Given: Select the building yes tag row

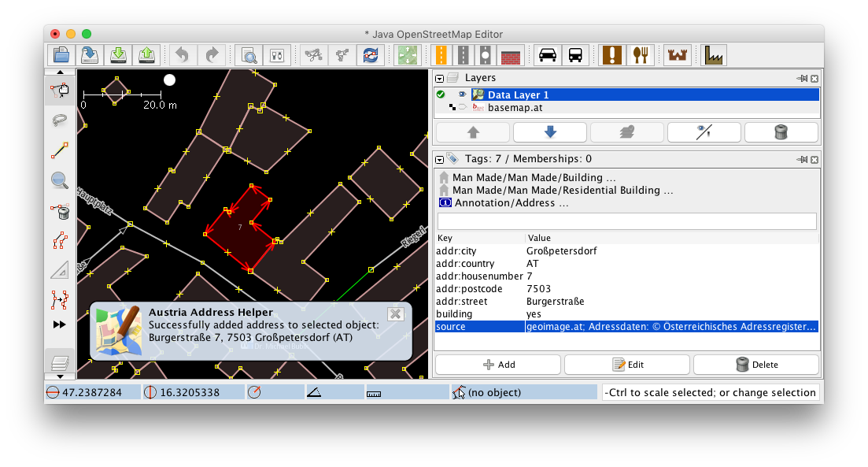Looking at the screenshot, I should [626, 314].
